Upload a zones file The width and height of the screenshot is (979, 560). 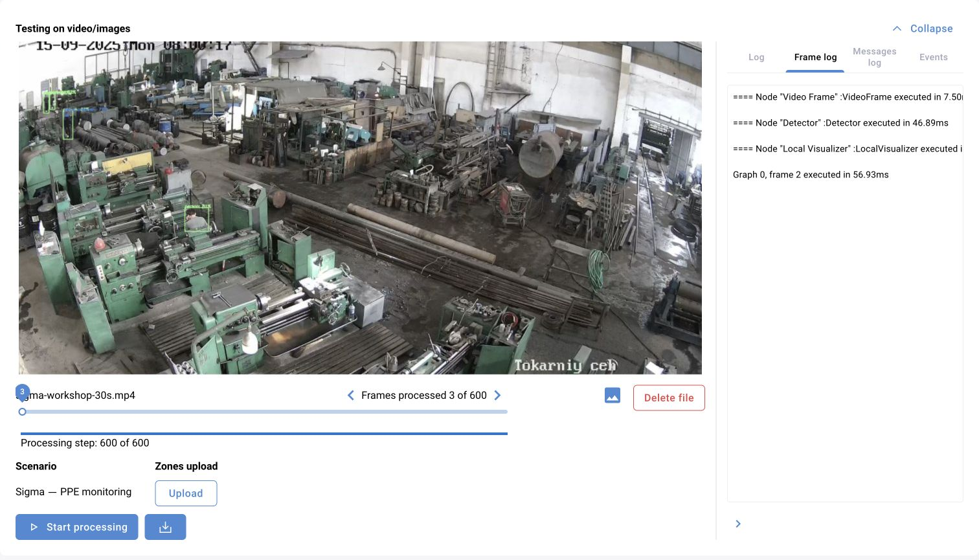point(186,493)
